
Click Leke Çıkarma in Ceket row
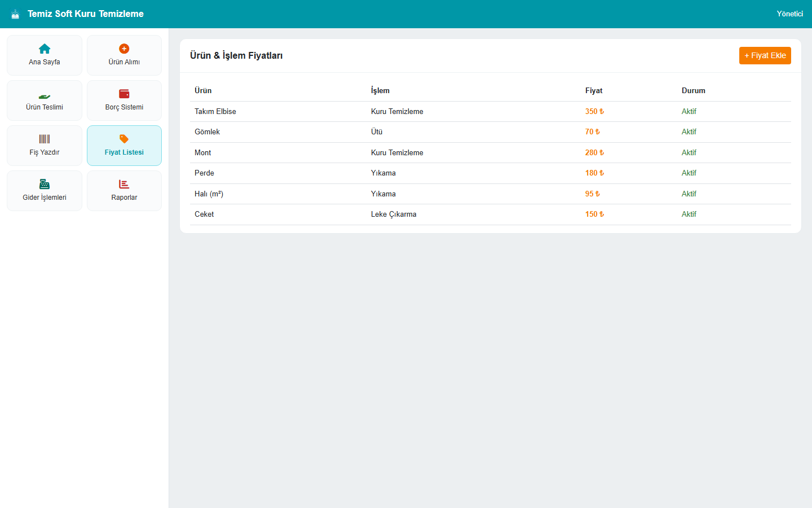pos(394,214)
